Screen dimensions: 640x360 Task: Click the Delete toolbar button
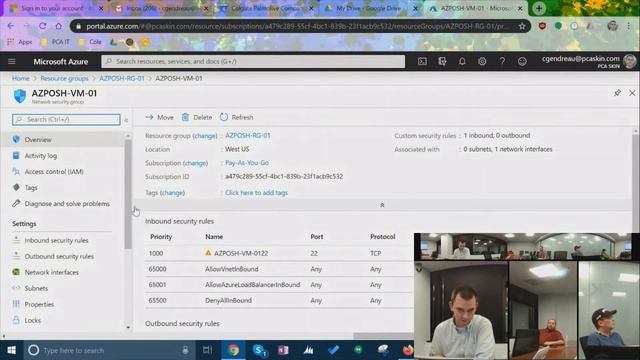tap(197, 117)
